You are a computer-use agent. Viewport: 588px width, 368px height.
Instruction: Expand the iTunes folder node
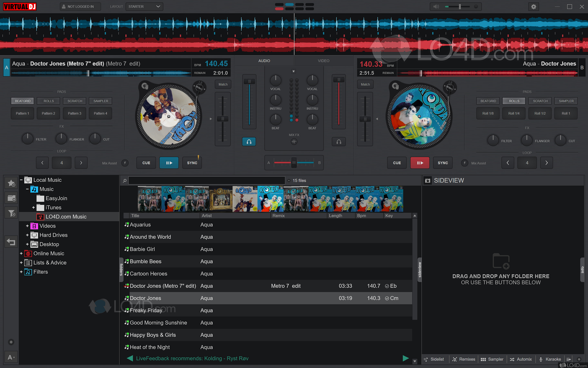[x=33, y=208]
